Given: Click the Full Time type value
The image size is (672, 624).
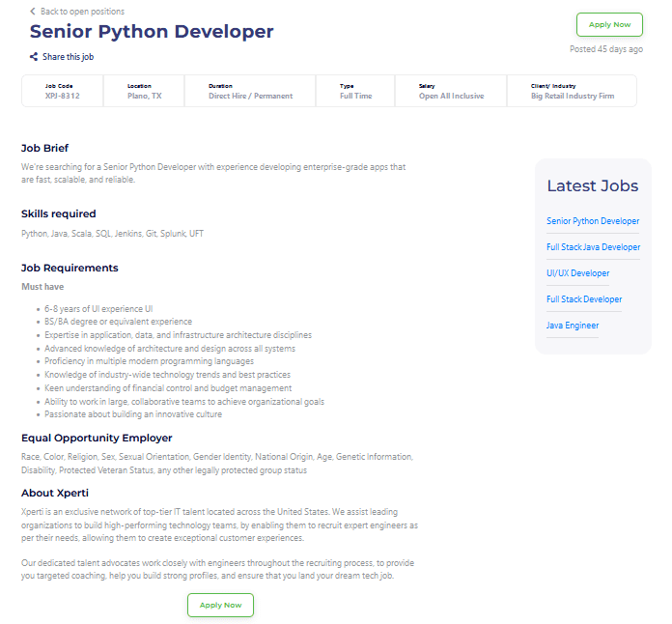Looking at the screenshot, I should 355,96.
